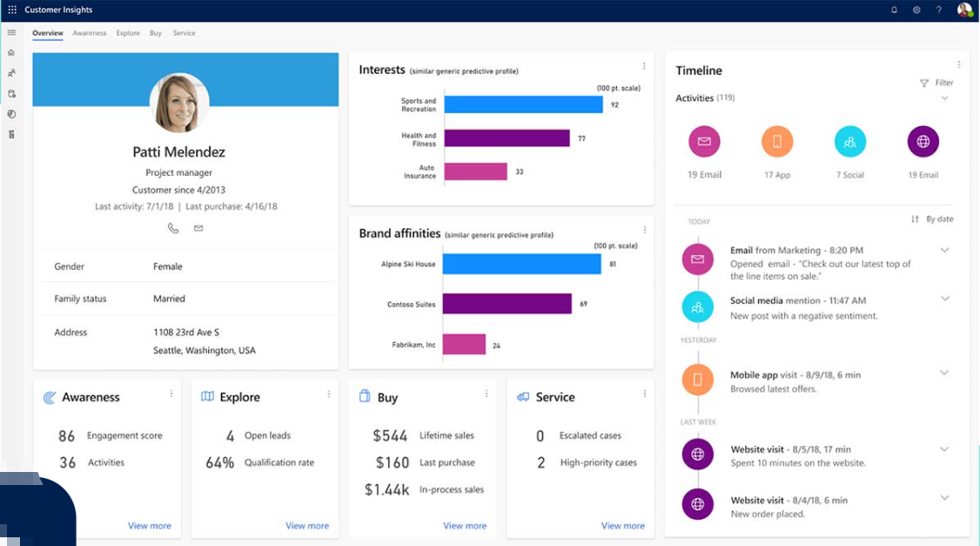Expand the Email from Marketing entry
This screenshot has width=980, height=546.
[944, 250]
